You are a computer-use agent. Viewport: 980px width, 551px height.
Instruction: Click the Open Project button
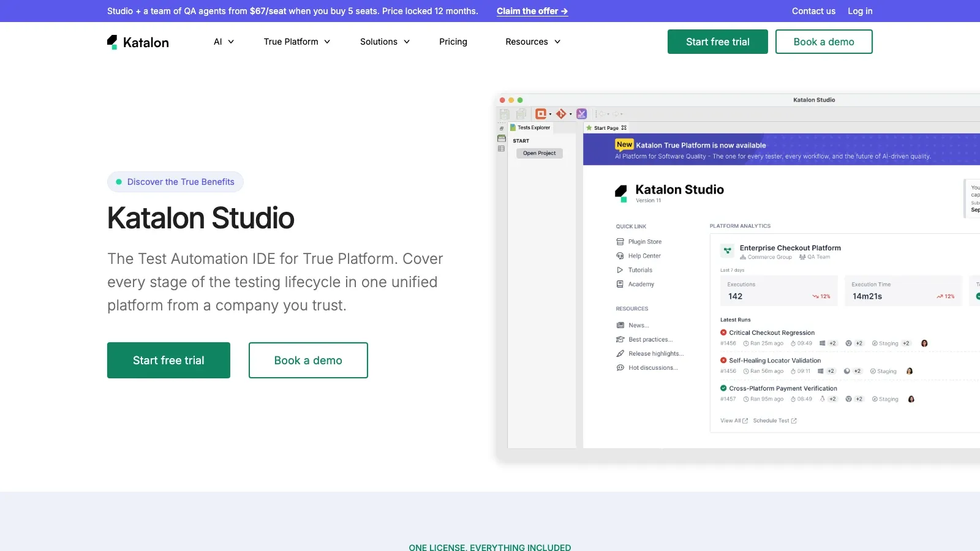(540, 153)
